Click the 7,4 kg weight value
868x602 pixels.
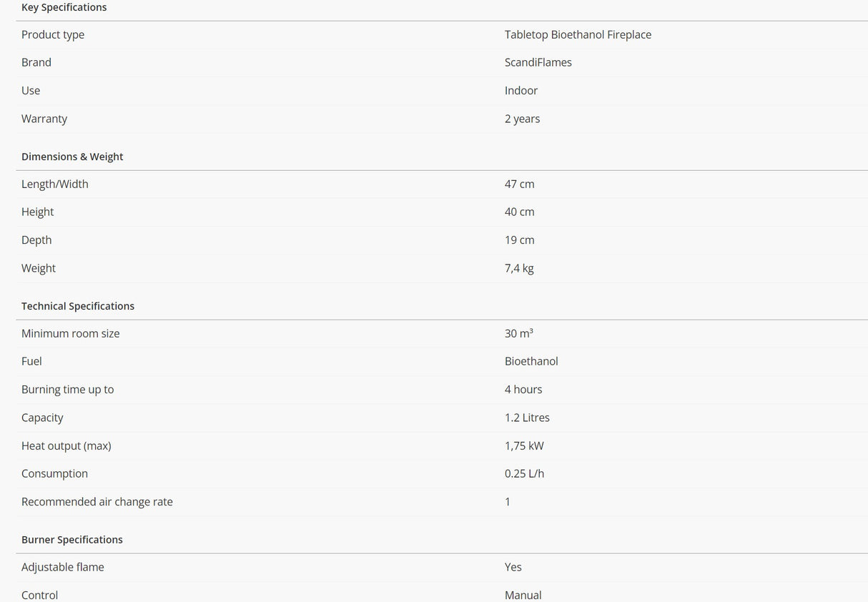519,268
